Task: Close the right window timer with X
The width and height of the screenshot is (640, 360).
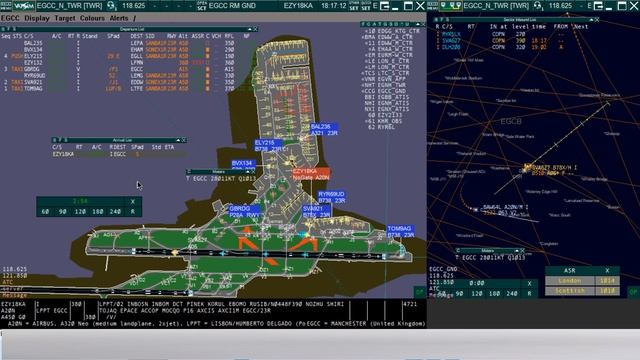Action: [529, 283]
